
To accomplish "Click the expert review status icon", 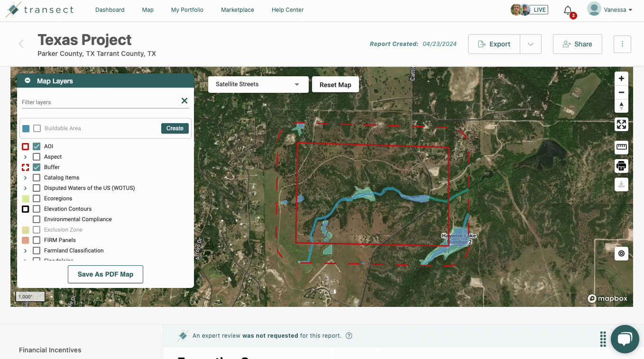I will pos(183,336).
